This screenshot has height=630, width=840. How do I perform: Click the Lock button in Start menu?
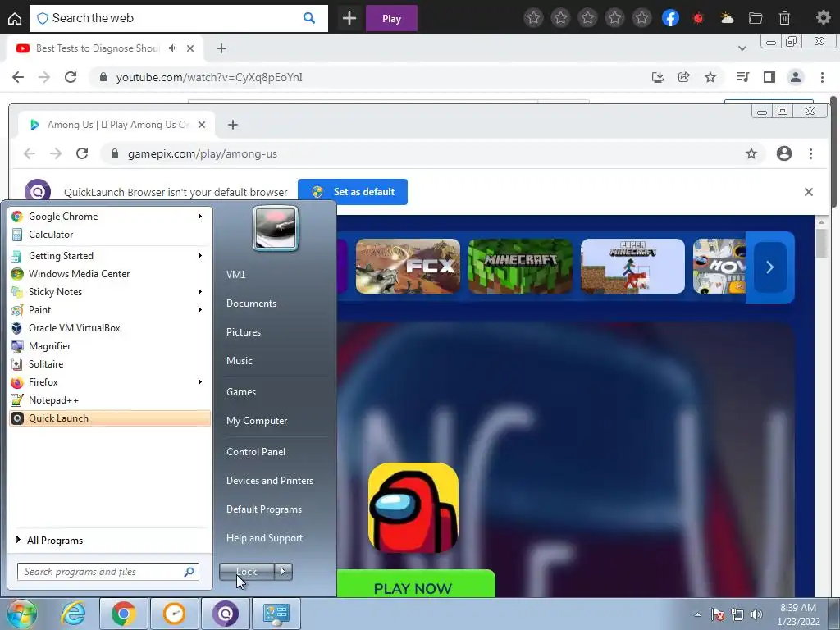[246, 572]
